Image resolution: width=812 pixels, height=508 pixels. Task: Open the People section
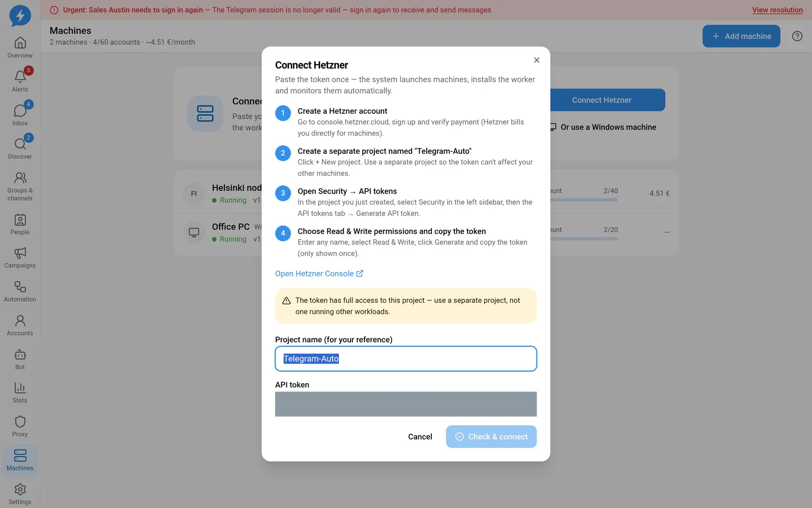pyautogui.click(x=20, y=225)
